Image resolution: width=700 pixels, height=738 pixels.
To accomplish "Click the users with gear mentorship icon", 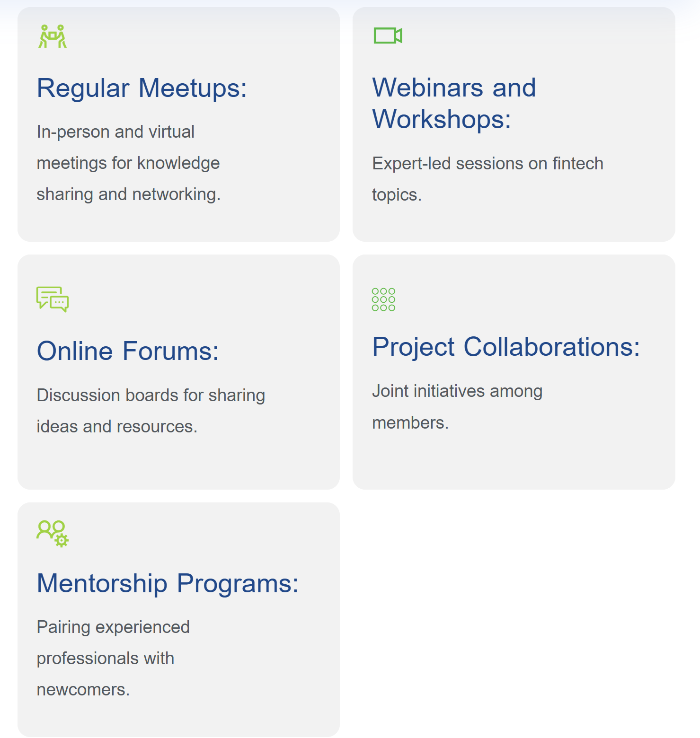I will coord(53,534).
